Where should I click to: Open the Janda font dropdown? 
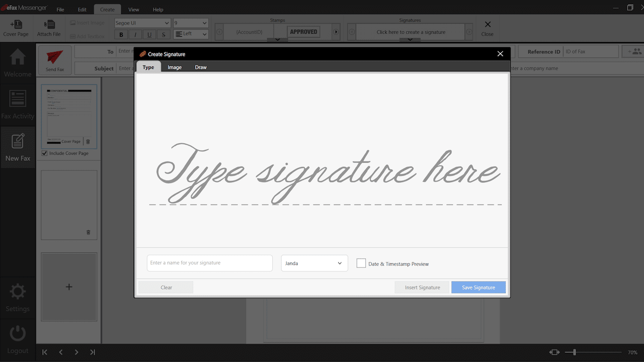(314, 263)
